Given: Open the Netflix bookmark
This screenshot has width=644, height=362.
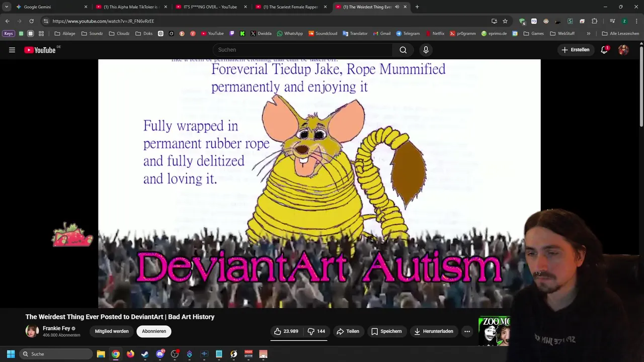Looking at the screenshot, I should [435, 34].
